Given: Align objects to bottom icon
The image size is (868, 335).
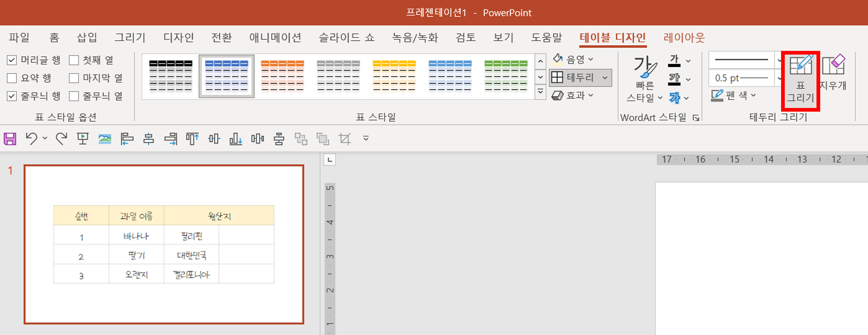Looking at the screenshot, I should 236,139.
